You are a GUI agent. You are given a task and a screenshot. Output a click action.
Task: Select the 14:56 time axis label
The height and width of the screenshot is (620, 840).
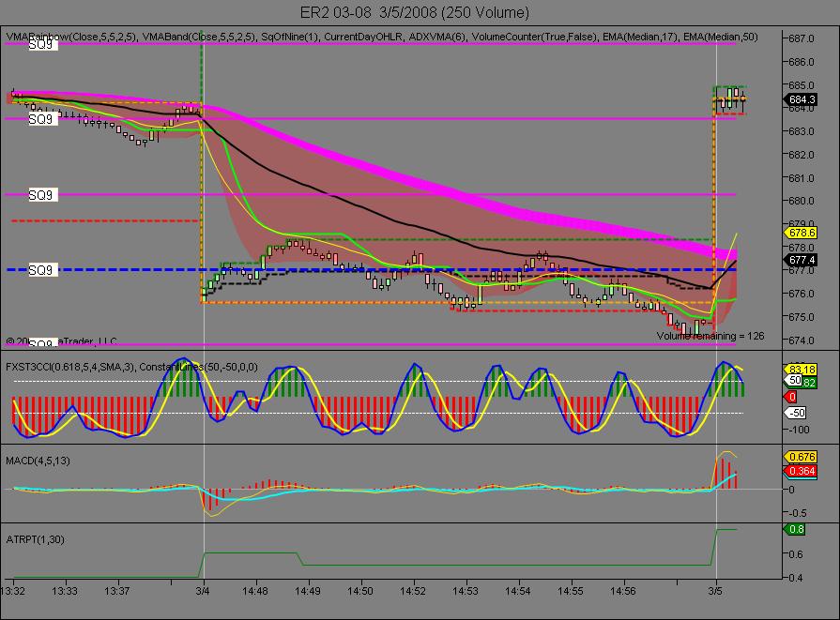622,591
